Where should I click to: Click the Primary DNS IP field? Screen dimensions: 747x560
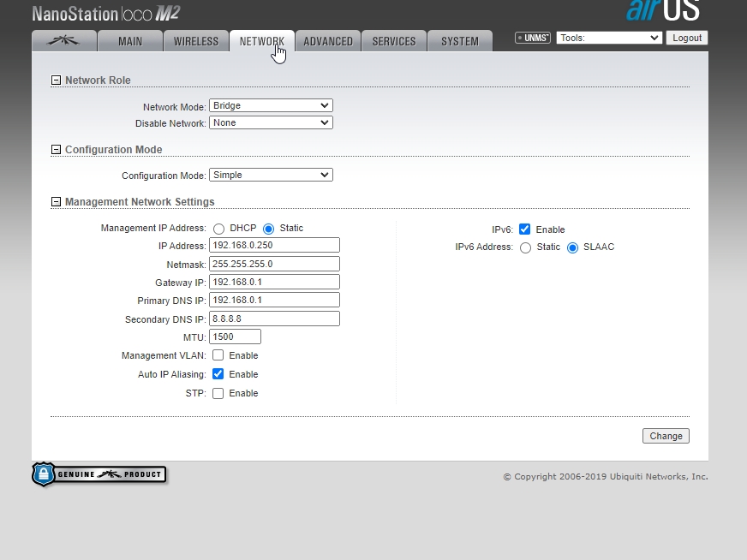pyautogui.click(x=274, y=300)
